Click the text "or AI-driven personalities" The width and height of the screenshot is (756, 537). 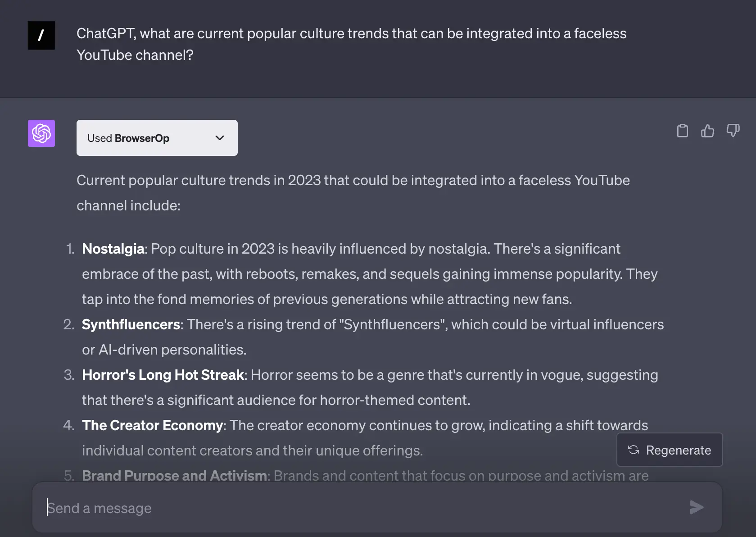[x=164, y=350]
